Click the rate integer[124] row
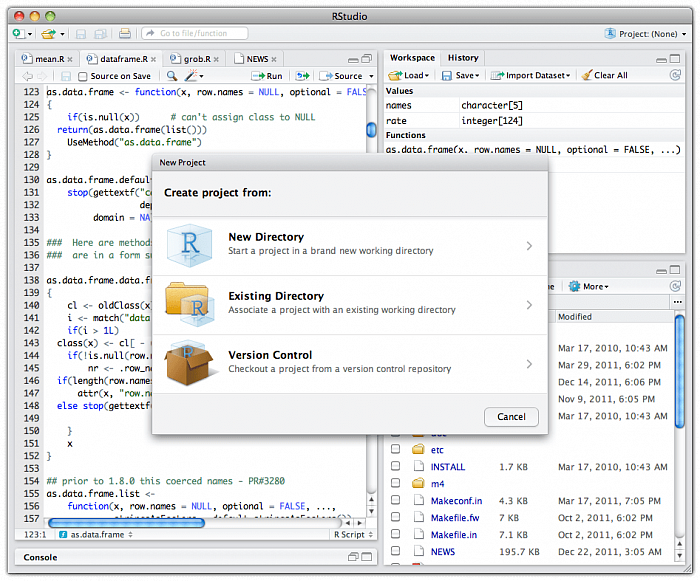The width and height of the screenshot is (700, 581). click(x=534, y=121)
